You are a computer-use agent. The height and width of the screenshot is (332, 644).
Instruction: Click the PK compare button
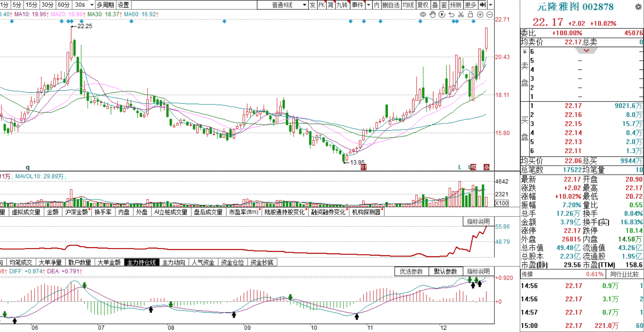[322, 5]
